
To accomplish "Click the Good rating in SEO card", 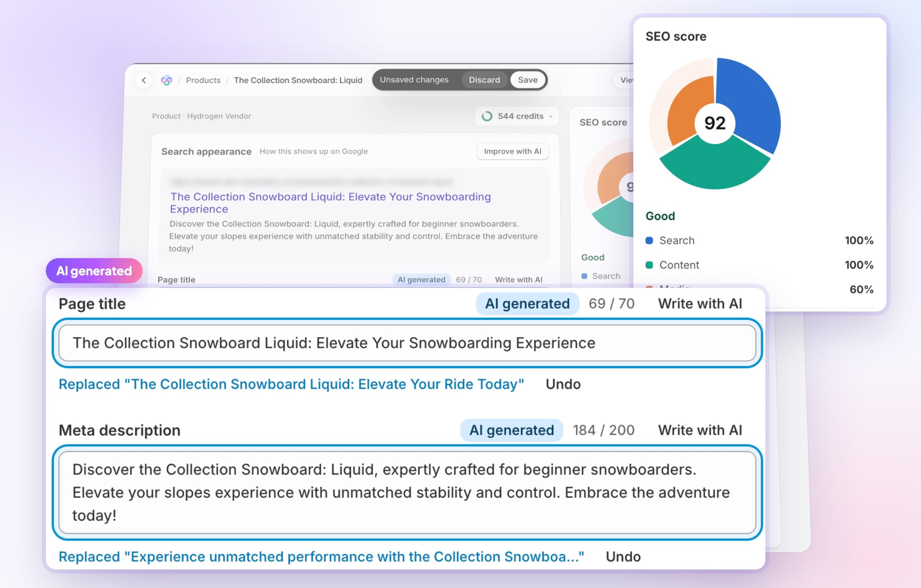I will tap(660, 216).
